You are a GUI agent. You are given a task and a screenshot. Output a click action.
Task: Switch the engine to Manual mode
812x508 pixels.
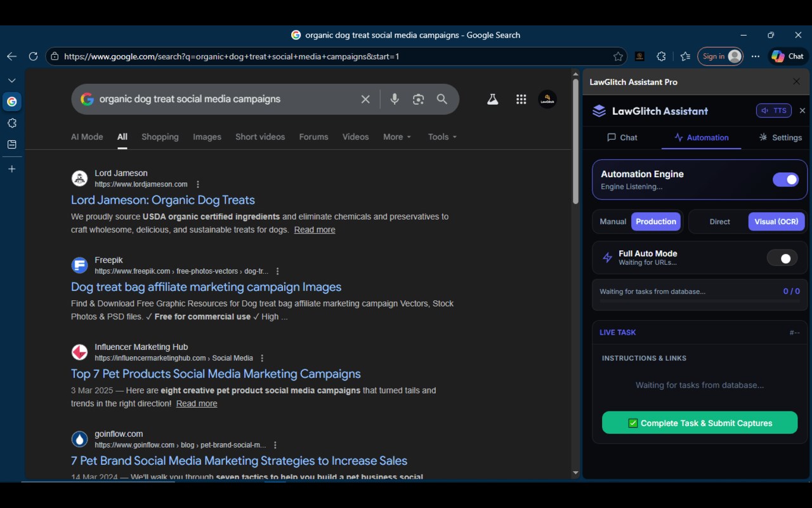[x=613, y=222]
